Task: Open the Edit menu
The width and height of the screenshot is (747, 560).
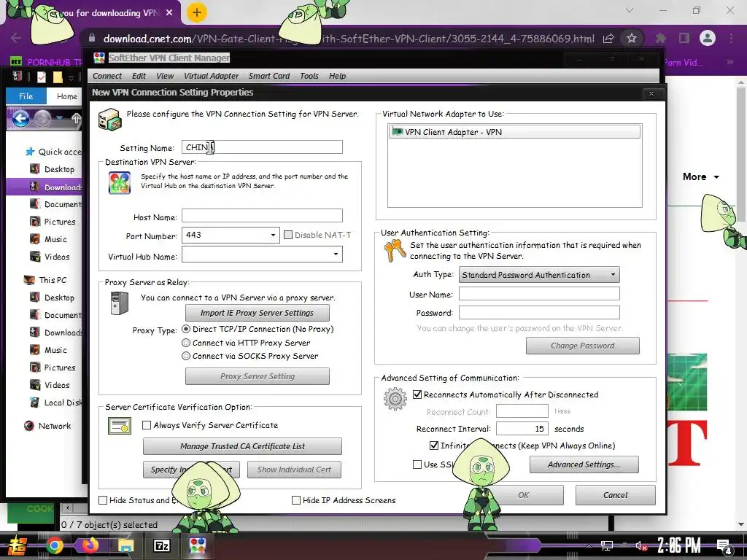Action: (139, 76)
